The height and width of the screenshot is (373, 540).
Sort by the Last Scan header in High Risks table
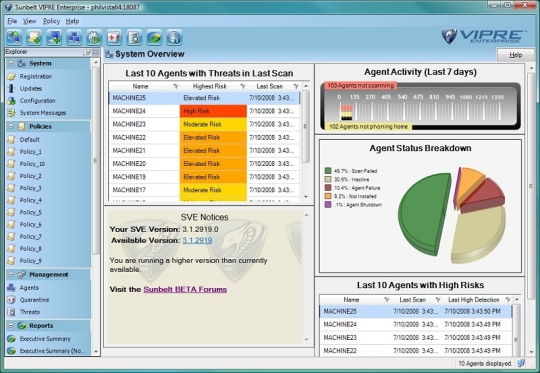pos(412,300)
